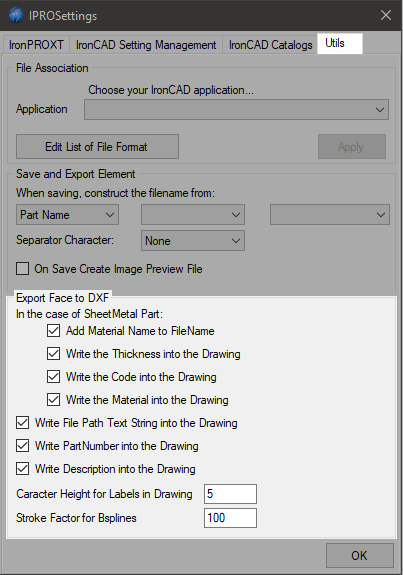Expand the second filename component dropdown

coord(193,215)
